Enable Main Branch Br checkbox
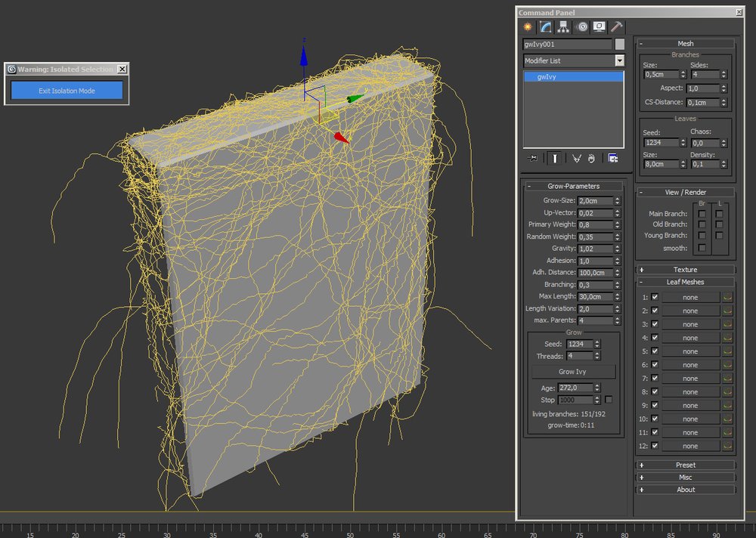 [702, 214]
